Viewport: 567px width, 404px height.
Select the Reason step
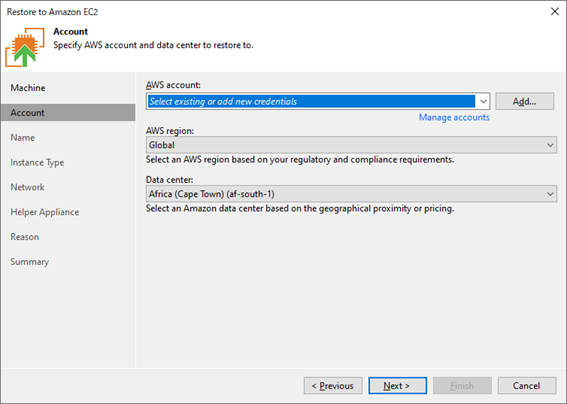[x=25, y=237]
